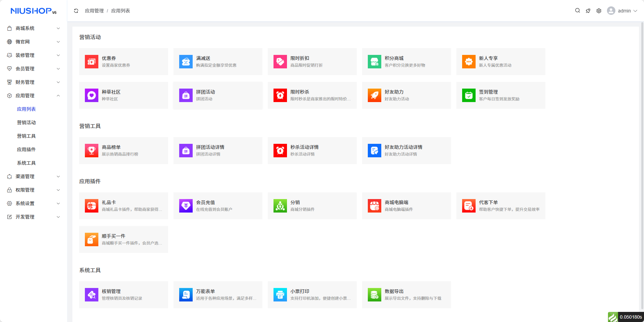The width and height of the screenshot is (644, 322).
Task: Expand the 财务管理 sidebar menu
Action: tap(34, 82)
